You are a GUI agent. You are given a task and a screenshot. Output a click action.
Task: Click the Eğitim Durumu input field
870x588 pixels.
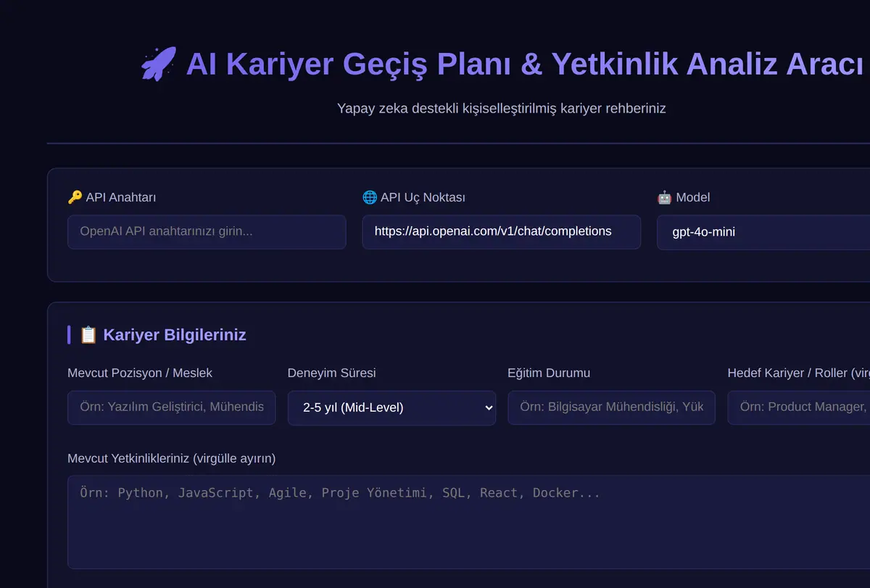pos(612,407)
